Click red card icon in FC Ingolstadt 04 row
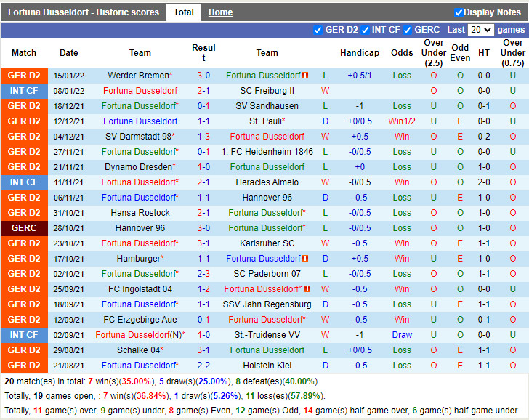The width and height of the screenshot is (529, 420). [307, 289]
